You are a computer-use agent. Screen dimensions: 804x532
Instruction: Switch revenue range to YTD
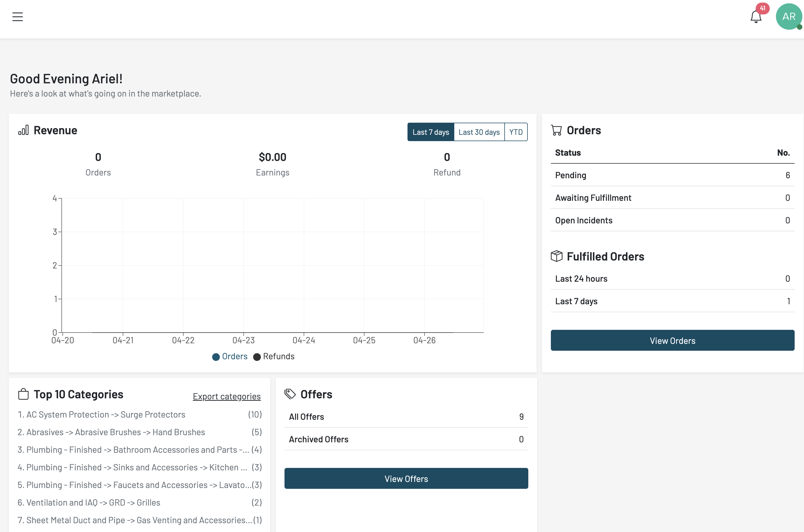516,132
